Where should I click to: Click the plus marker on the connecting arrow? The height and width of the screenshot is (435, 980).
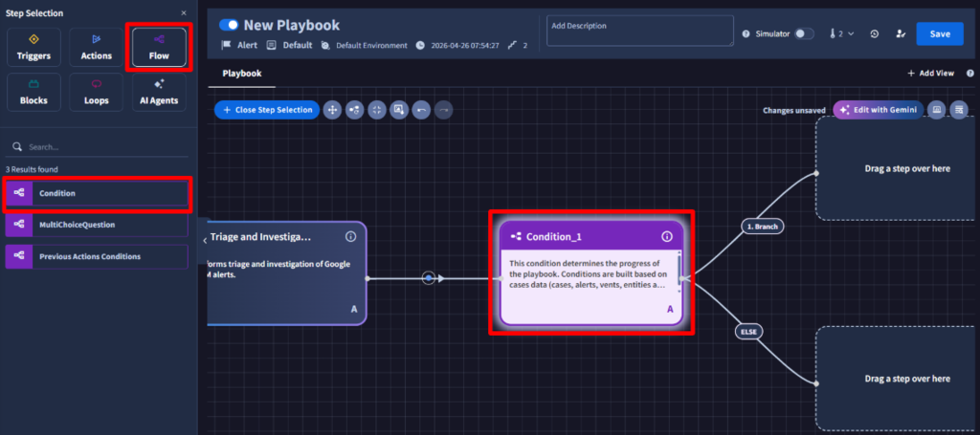pyautogui.click(x=428, y=278)
